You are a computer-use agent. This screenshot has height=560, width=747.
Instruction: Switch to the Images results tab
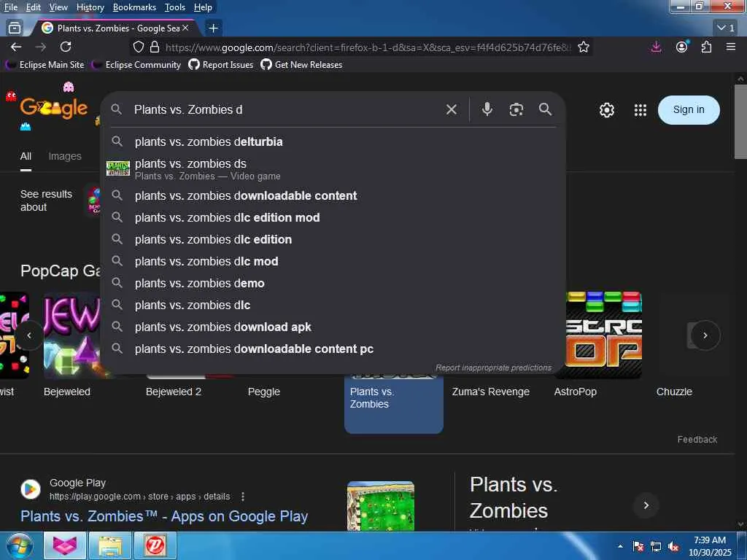65,156
